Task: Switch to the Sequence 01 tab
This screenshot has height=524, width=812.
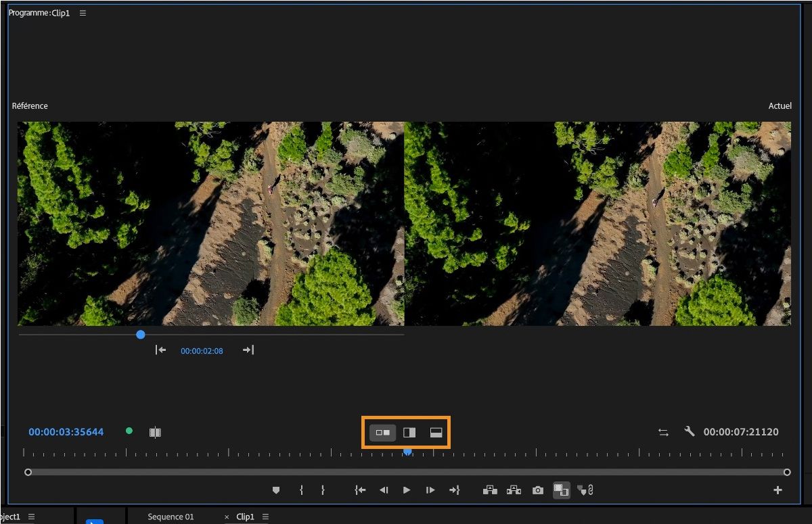Action: coord(171,516)
